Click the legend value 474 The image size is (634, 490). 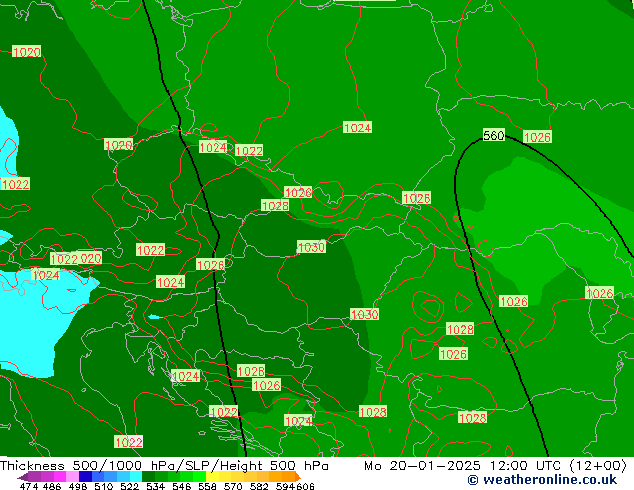(x=29, y=486)
